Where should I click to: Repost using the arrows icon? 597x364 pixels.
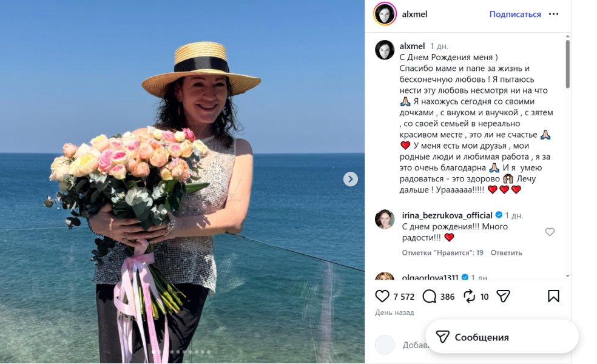click(x=469, y=296)
